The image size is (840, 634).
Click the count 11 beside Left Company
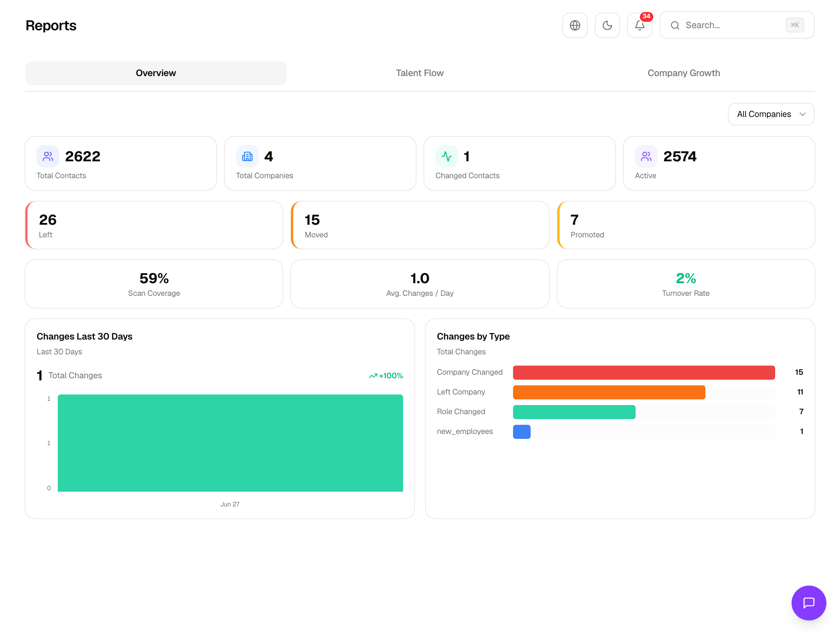[800, 392]
